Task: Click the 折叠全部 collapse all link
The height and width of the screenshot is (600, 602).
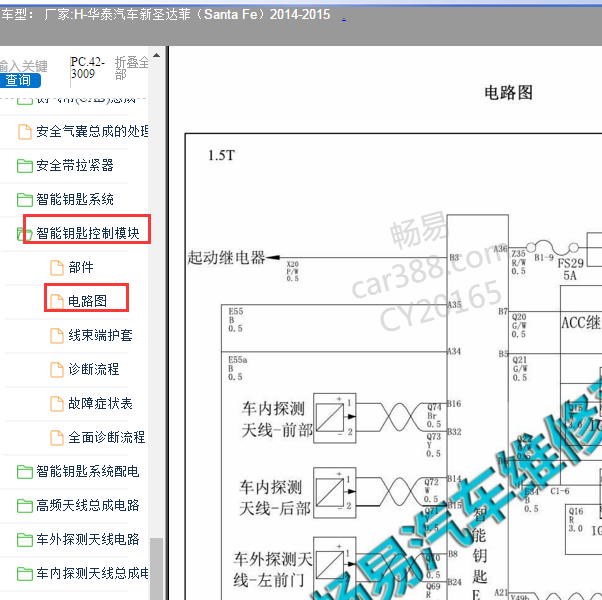Action: coord(132,68)
